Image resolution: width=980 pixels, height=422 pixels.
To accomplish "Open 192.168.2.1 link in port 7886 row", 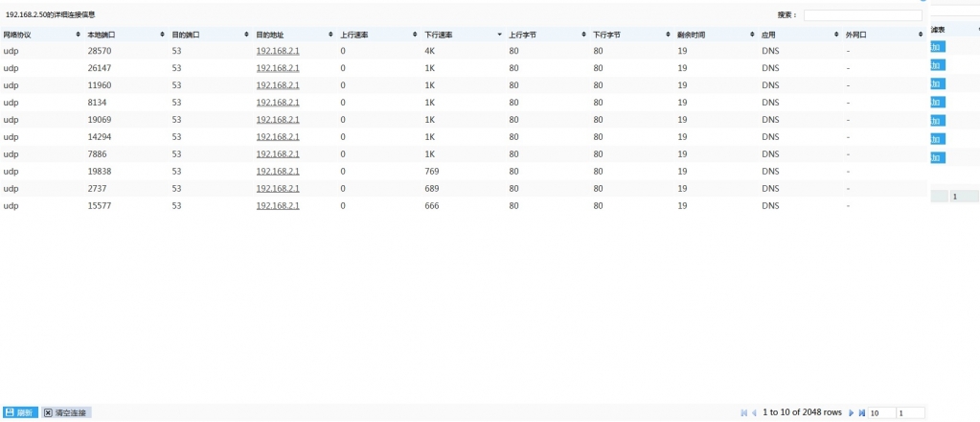I will coord(278,154).
